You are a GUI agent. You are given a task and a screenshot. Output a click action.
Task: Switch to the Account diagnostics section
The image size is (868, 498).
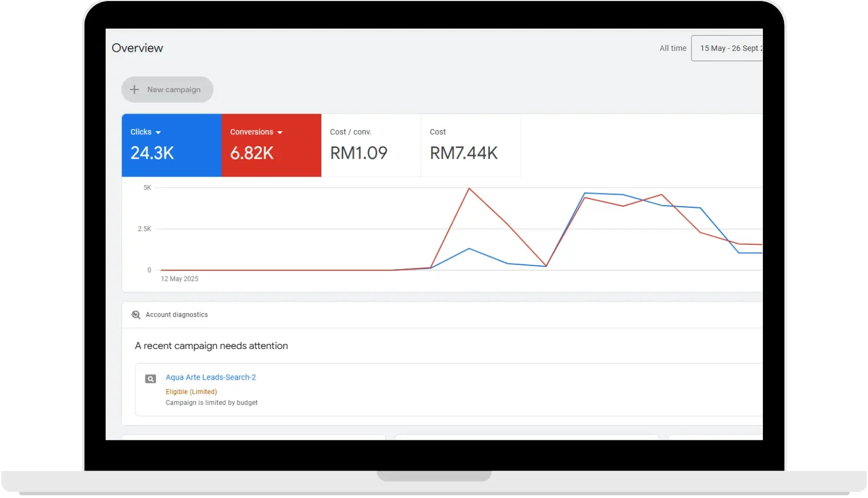pos(177,315)
